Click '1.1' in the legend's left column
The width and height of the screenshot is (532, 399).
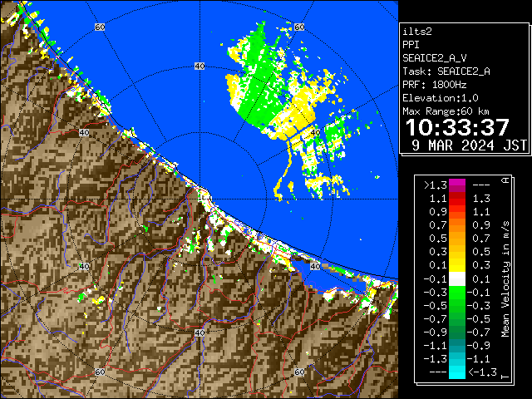438,199
